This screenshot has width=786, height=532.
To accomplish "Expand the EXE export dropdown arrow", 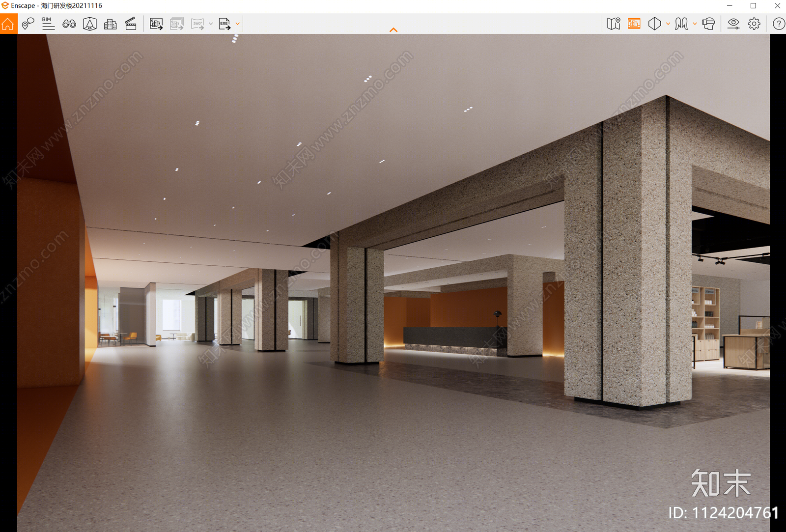I will pos(238,24).
